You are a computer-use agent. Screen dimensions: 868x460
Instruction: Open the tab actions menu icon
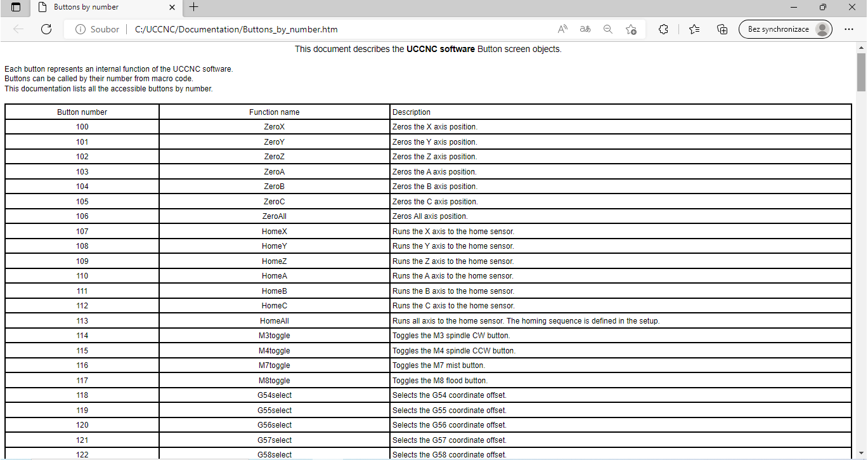point(16,7)
